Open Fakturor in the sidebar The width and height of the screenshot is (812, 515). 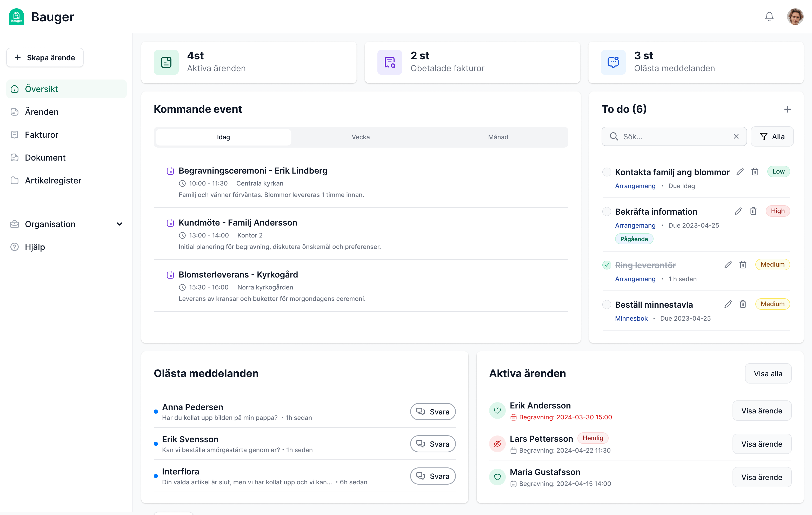tap(42, 135)
